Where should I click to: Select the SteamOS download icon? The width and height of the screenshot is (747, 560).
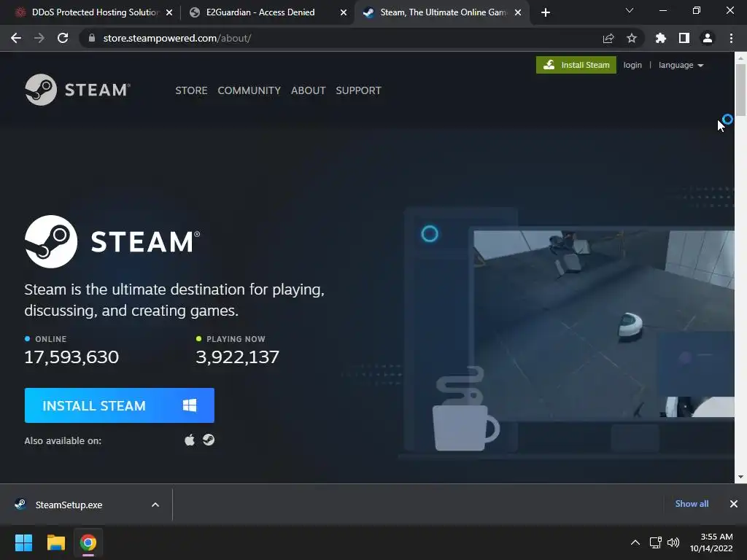[x=209, y=440]
